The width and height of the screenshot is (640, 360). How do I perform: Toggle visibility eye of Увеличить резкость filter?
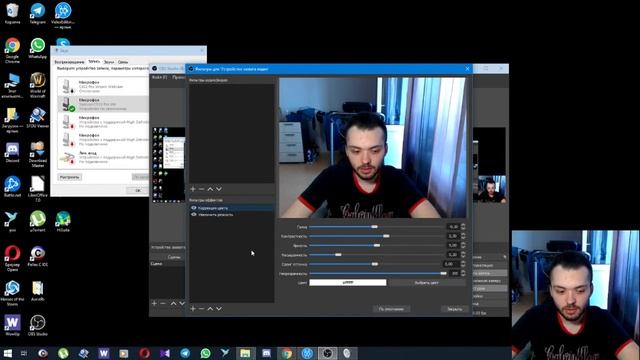click(194, 214)
